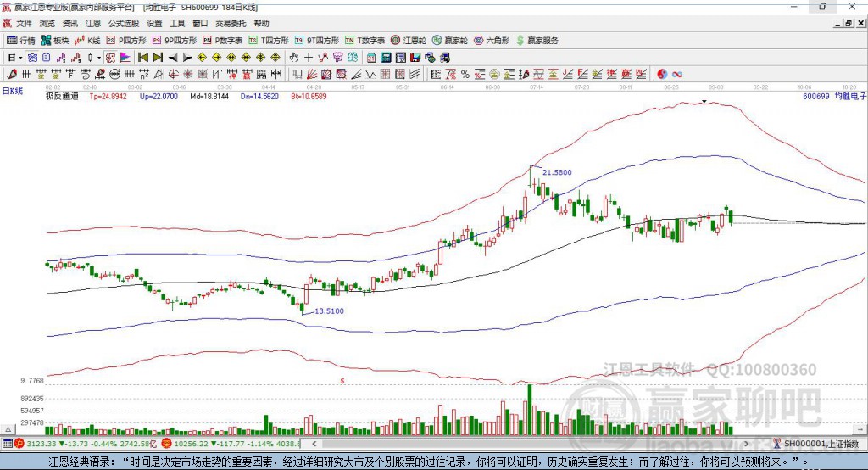Click the black left arrow icon
Image resolution: width=868 pixels, height=470 pixels.
(x=173, y=58)
